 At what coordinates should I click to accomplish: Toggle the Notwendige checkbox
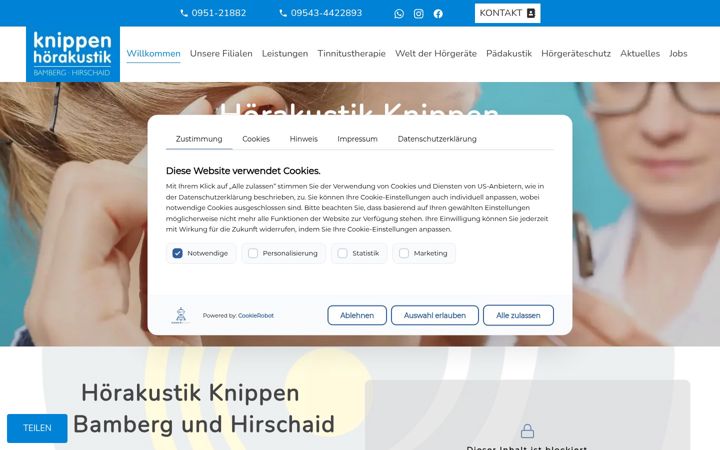click(x=177, y=253)
